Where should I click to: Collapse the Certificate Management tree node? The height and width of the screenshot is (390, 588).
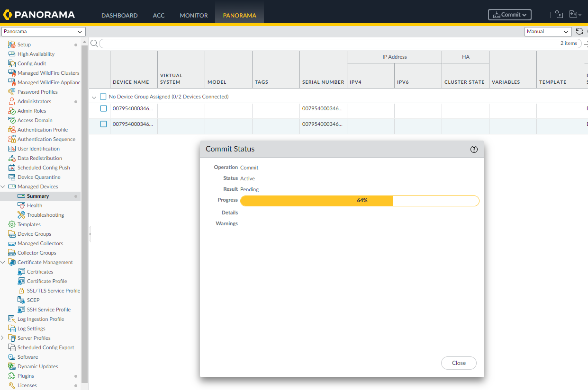[x=3, y=262]
